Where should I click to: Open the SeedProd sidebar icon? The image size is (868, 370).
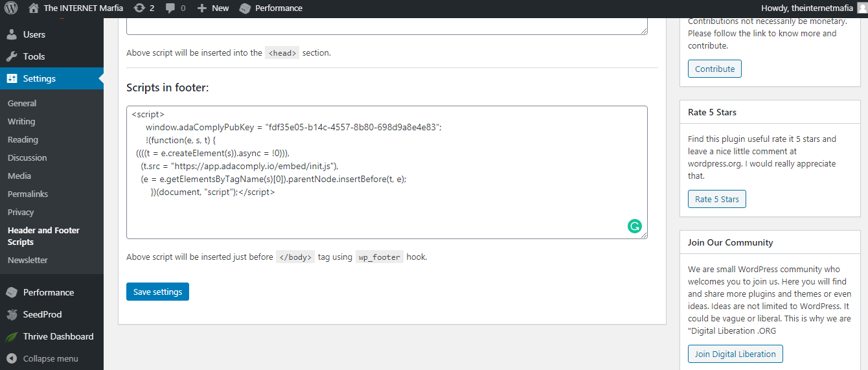pyautogui.click(x=12, y=315)
